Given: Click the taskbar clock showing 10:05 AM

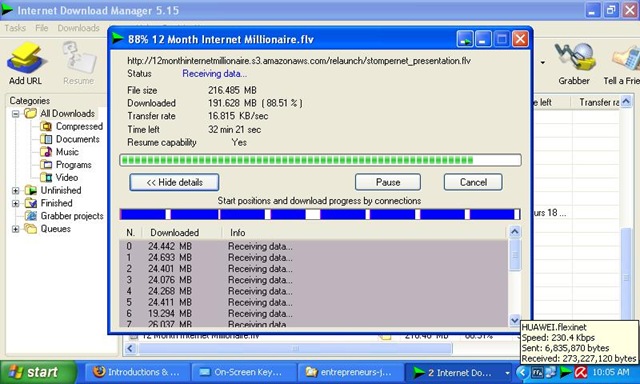Looking at the screenshot, I should 611,372.
